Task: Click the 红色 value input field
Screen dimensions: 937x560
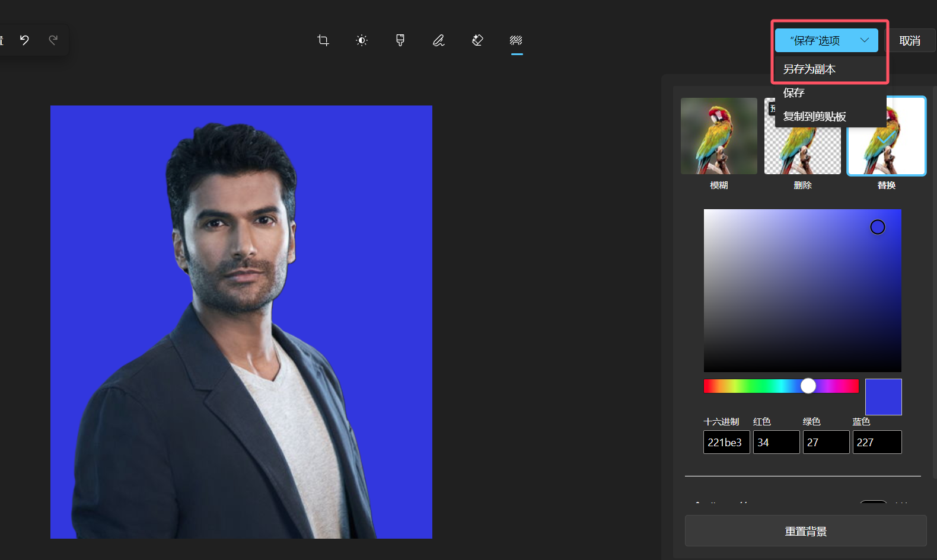Action: click(776, 442)
